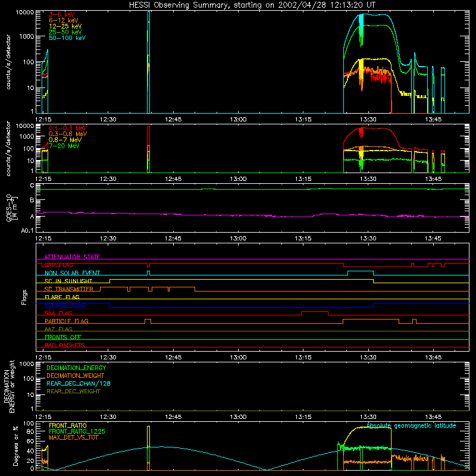Image resolution: width=476 pixels, height=476 pixels.
Task: Click the C tick label on GOES axis
Action: (32, 186)
